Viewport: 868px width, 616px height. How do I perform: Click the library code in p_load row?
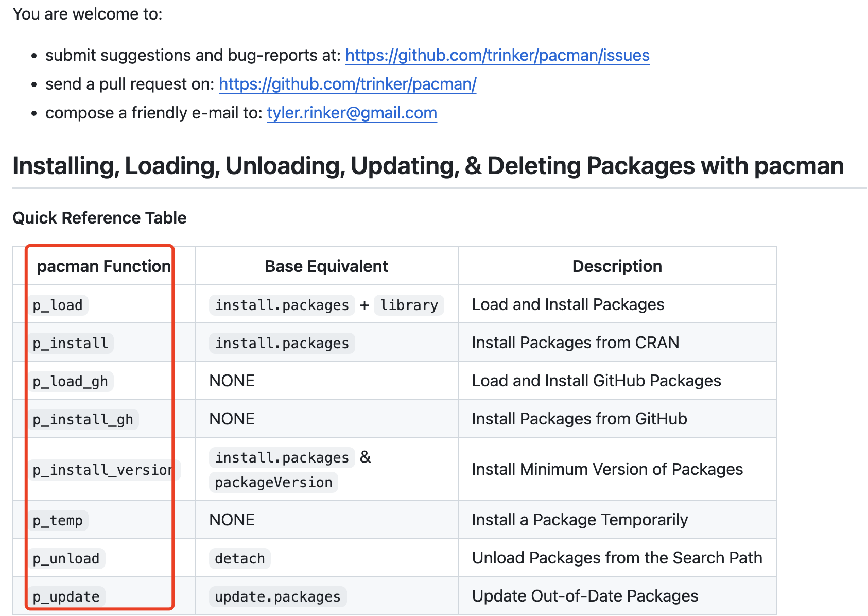tap(409, 305)
